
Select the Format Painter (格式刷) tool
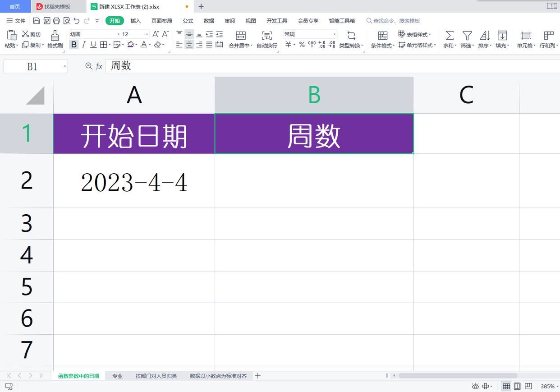pyautogui.click(x=55, y=39)
